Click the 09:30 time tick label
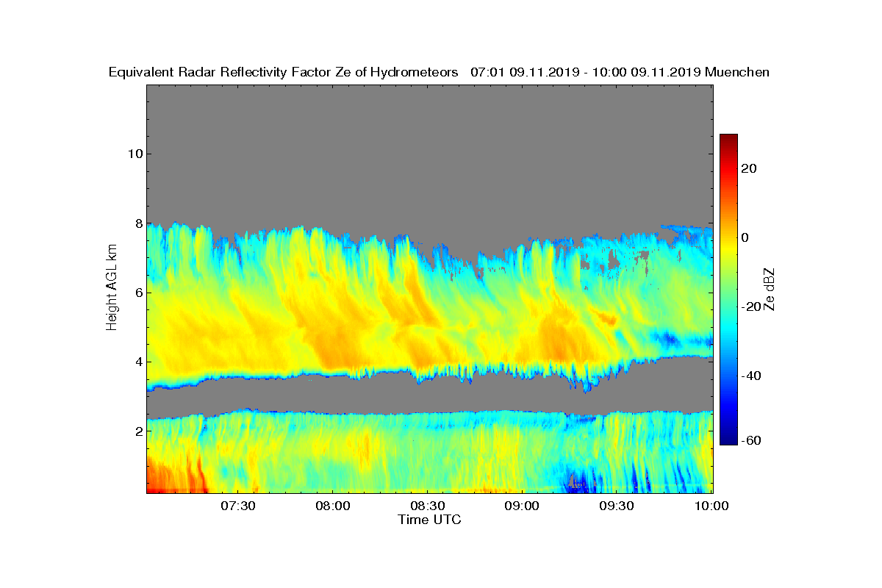The height and width of the screenshot is (588, 882). click(617, 506)
